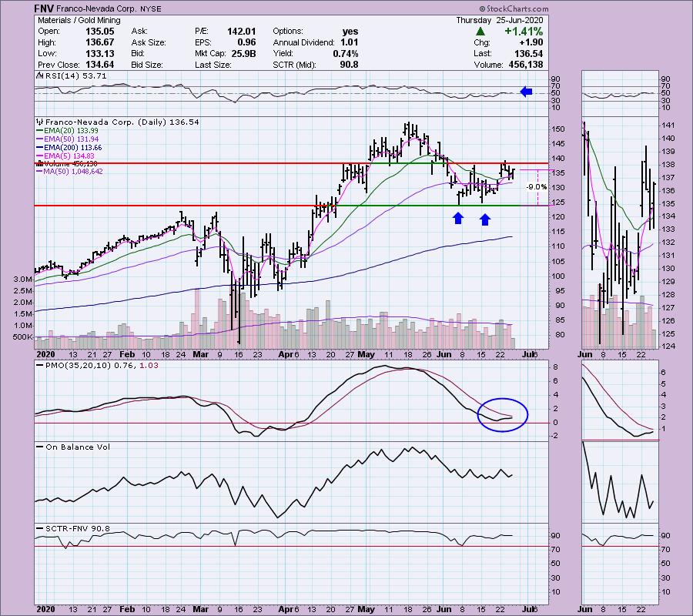Select the Yield value 0.74%
Screen dimensions: 693x616
(x=346, y=53)
